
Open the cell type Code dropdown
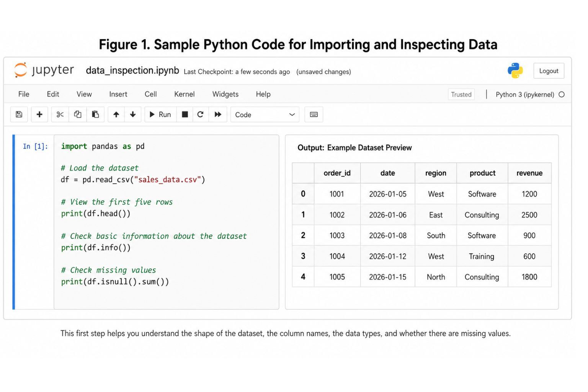click(265, 114)
